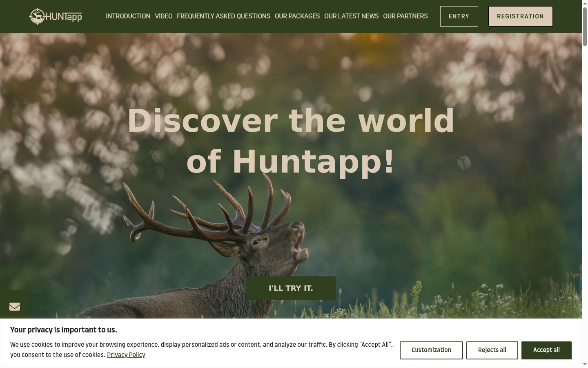Open Frequently Asked Questions
Image resolution: width=588 pixels, height=368 pixels.
point(223,16)
